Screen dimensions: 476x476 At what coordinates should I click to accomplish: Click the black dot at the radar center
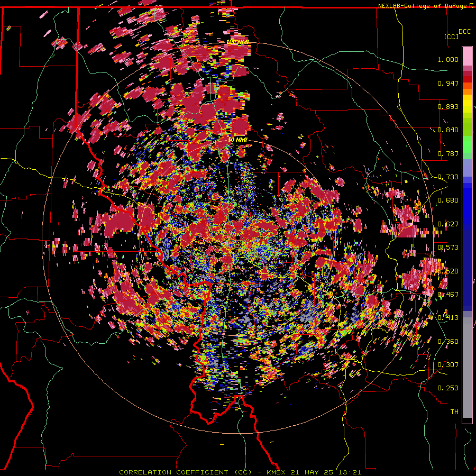[239, 237]
